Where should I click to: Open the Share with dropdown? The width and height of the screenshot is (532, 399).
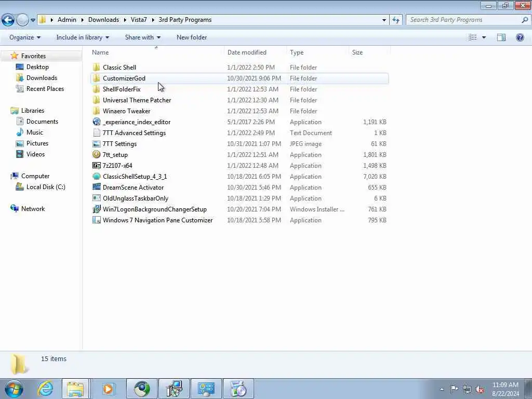point(142,37)
